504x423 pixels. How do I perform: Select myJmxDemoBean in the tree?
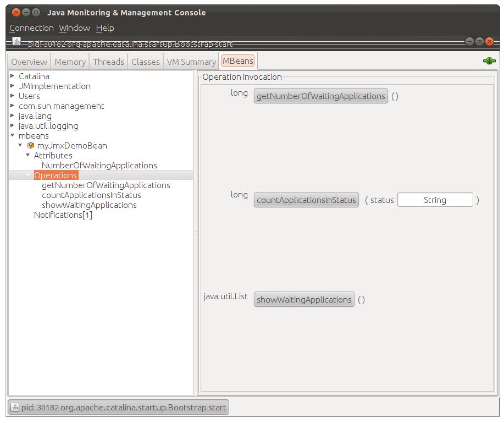[72, 145]
